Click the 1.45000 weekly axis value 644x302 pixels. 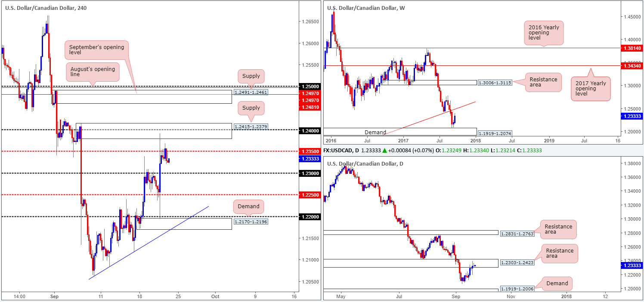point(632,17)
